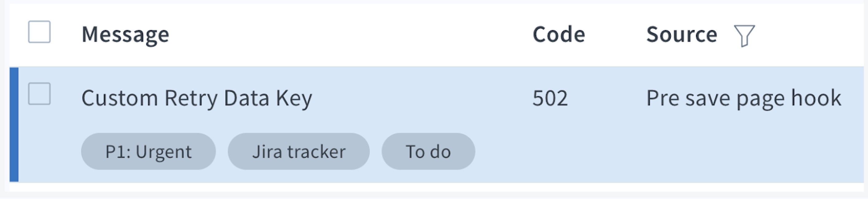The width and height of the screenshot is (868, 199).
Task: Switch focus to the Code column
Action: coord(559,34)
